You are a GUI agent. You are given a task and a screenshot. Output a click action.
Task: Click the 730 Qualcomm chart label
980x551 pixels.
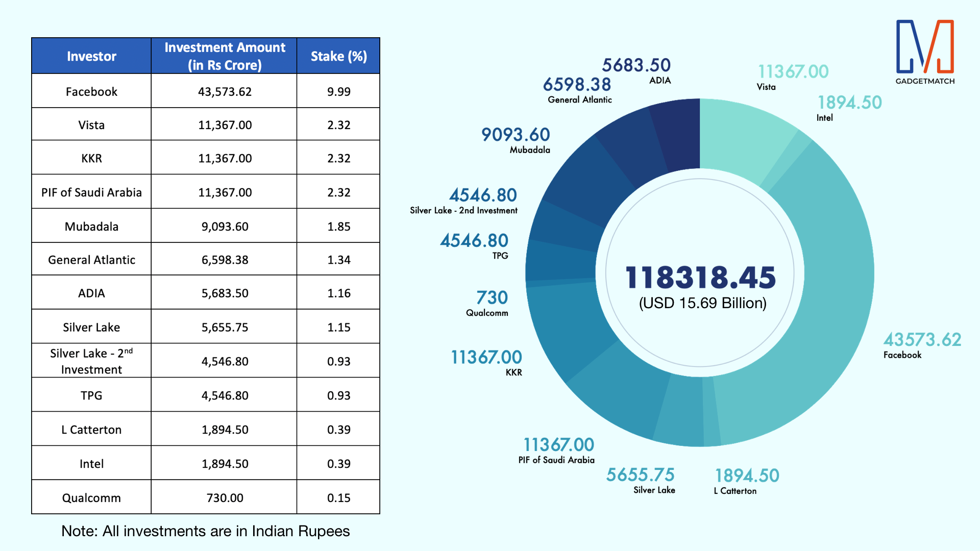(492, 298)
